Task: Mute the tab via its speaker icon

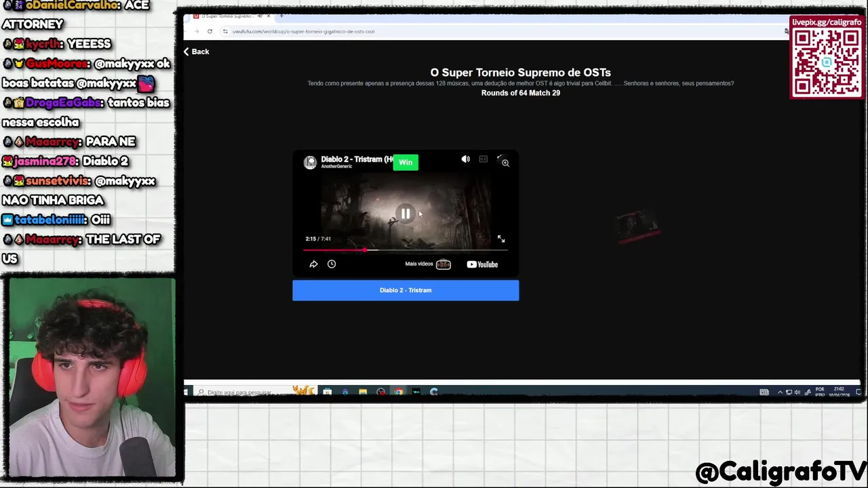Action: click(260, 16)
